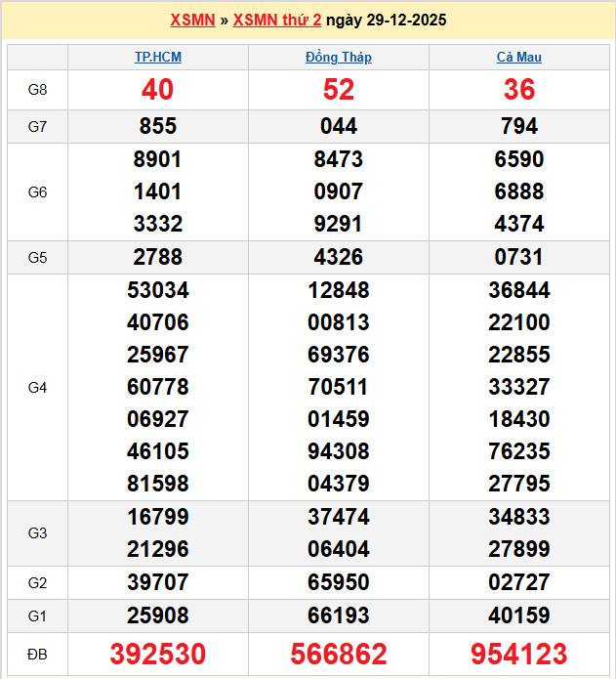Open the Cà Mau column link

click(x=519, y=57)
